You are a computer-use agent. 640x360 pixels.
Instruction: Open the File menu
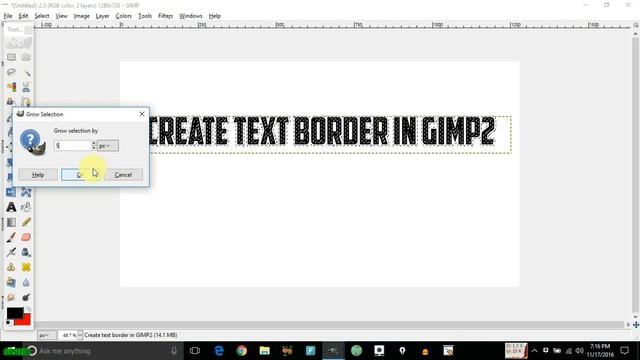click(8, 16)
